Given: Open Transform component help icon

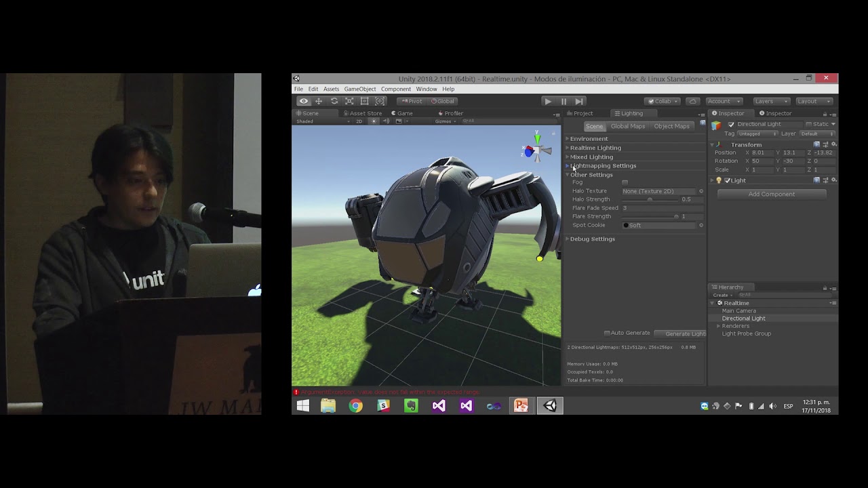Looking at the screenshot, I should [816, 144].
